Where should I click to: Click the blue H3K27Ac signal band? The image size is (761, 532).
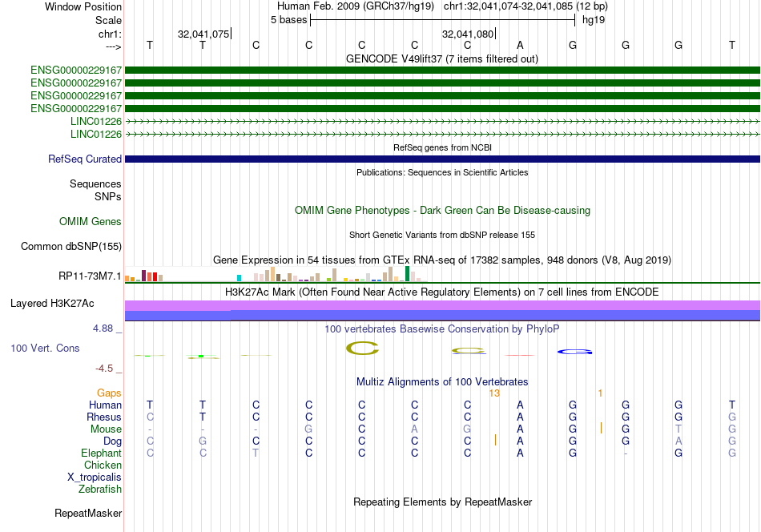(x=442, y=316)
